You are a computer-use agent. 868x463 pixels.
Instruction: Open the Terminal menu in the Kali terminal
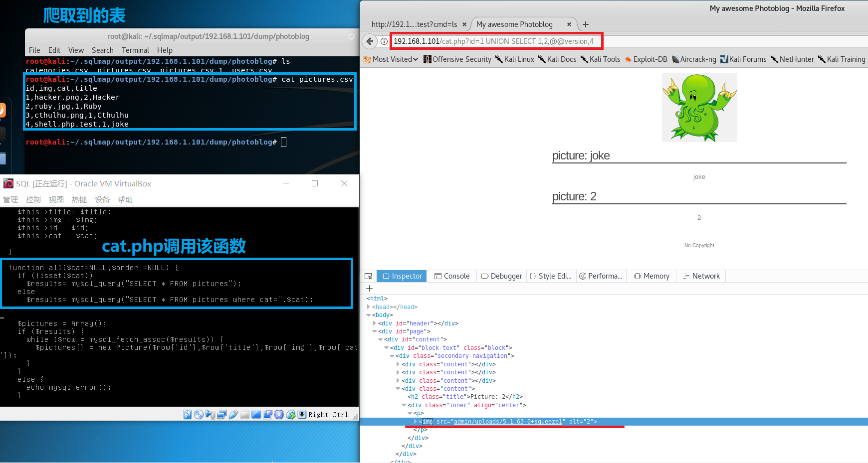[x=135, y=50]
